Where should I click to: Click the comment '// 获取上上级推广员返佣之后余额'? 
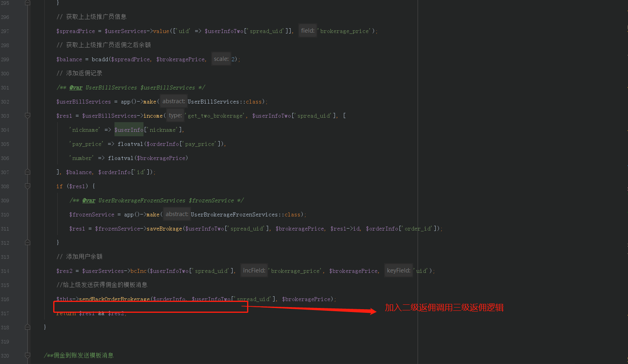[104, 45]
